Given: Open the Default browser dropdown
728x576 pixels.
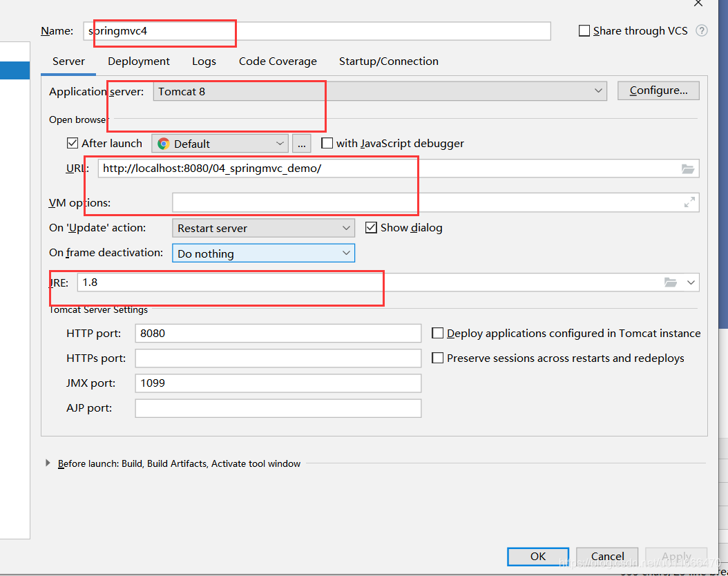Looking at the screenshot, I should [220, 144].
